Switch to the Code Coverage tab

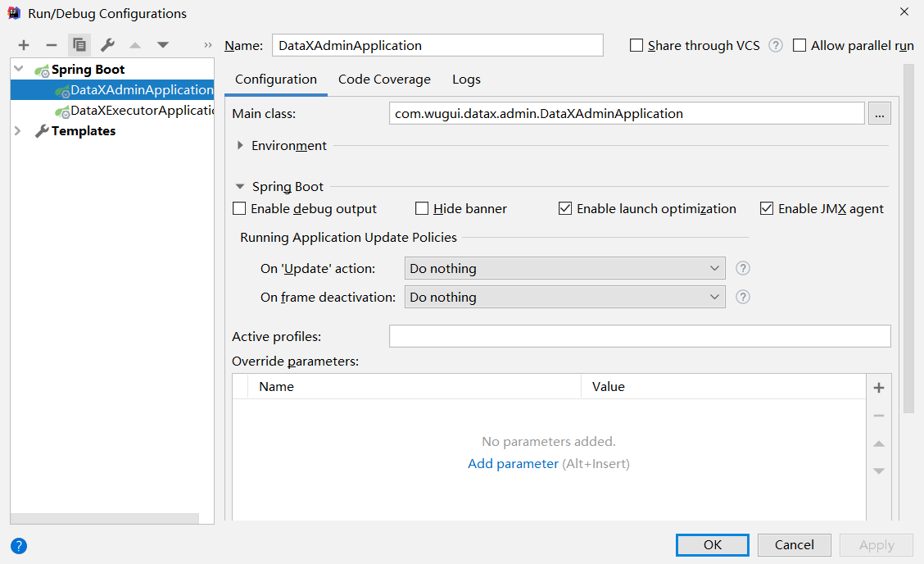click(x=384, y=79)
